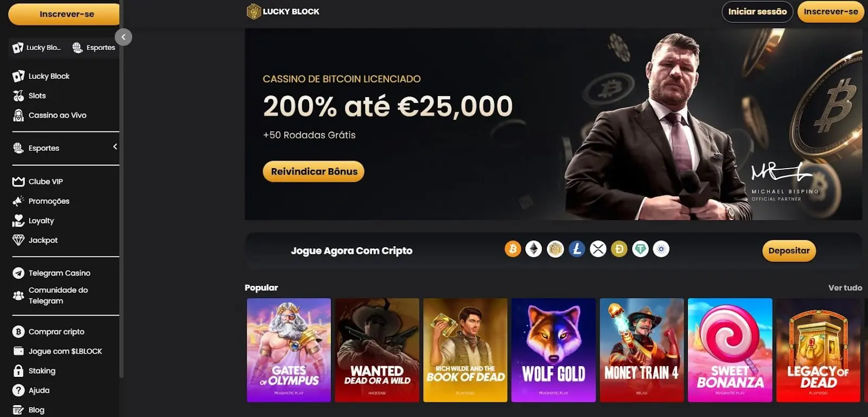The width and height of the screenshot is (868, 417).
Task: Select the Ethereum crypto icon
Action: pyautogui.click(x=534, y=249)
